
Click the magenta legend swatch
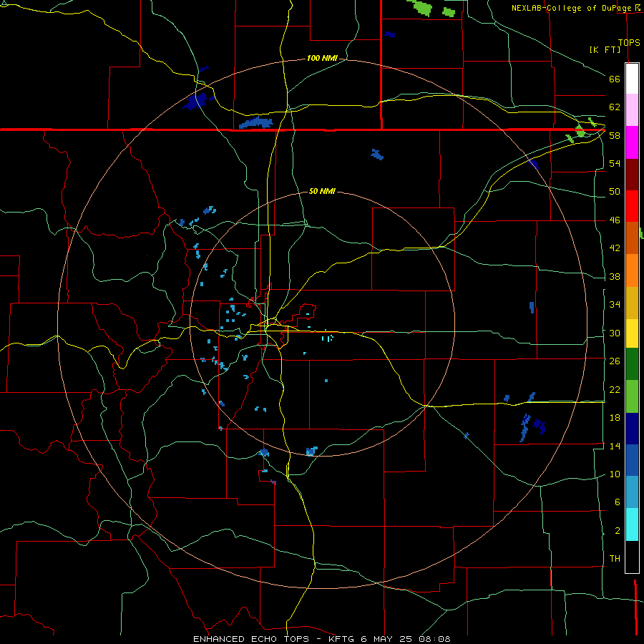click(x=632, y=142)
